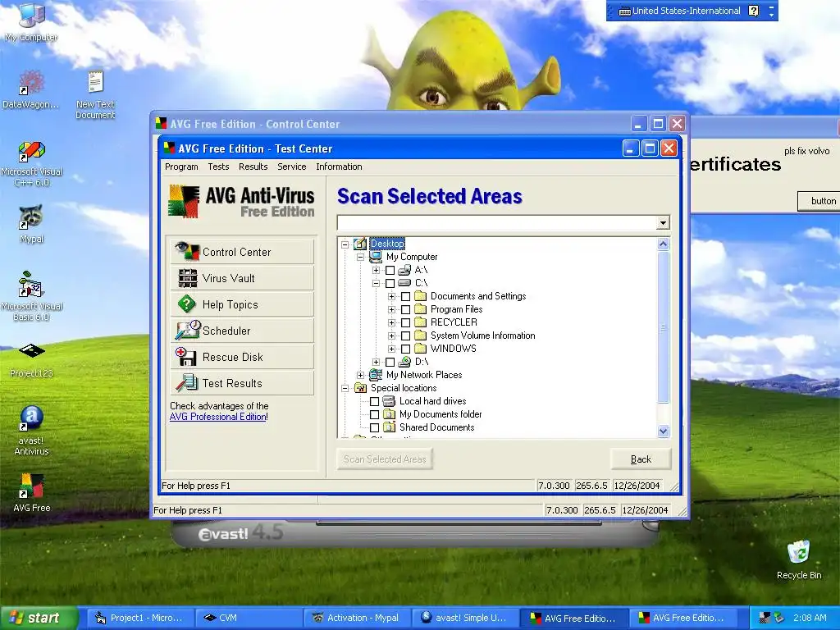Open the Tests menu

pyautogui.click(x=218, y=167)
